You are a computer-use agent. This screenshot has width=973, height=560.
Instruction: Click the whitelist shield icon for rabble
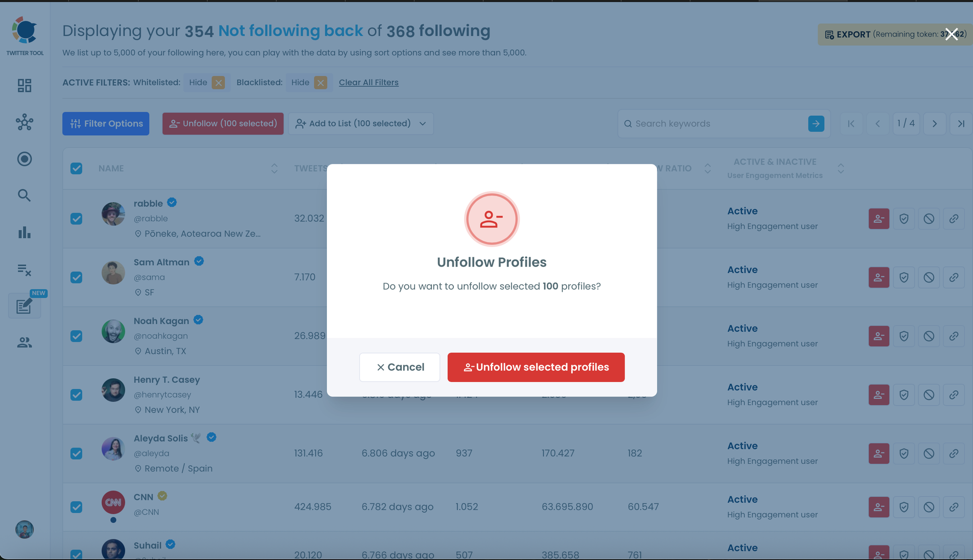click(x=904, y=219)
